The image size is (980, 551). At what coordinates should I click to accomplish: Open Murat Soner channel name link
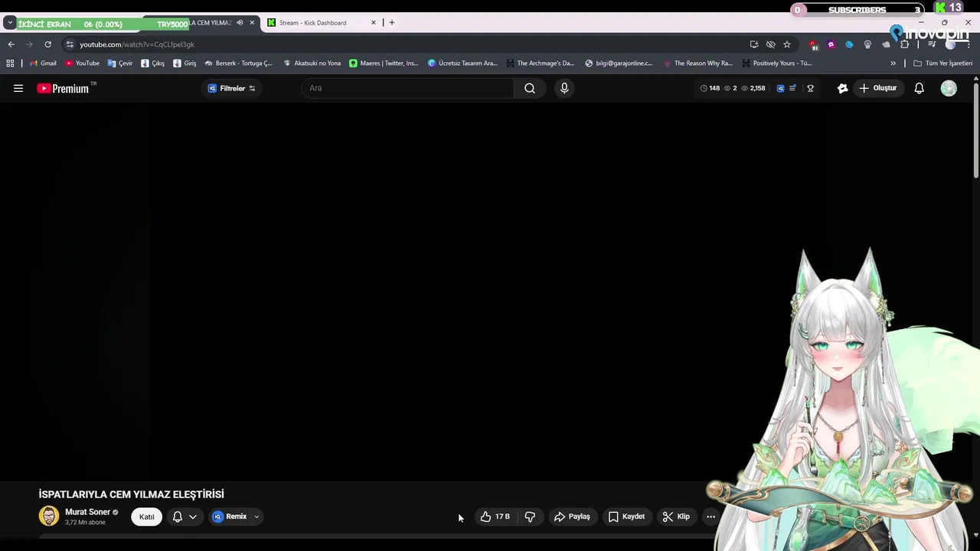87,512
